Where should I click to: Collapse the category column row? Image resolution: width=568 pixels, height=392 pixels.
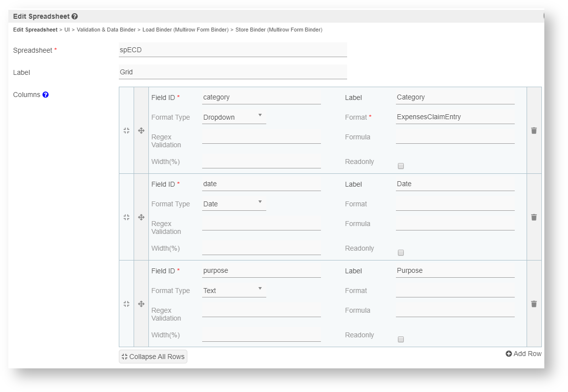[126, 131]
